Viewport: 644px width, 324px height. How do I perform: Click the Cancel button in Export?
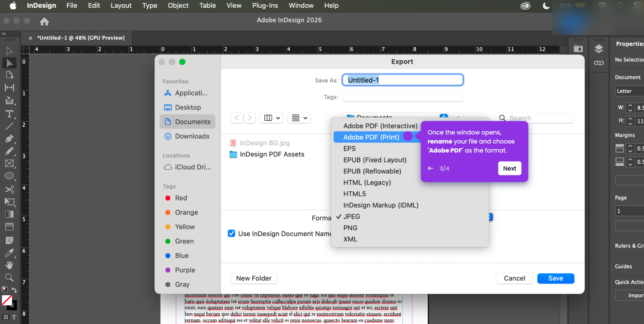(x=515, y=278)
